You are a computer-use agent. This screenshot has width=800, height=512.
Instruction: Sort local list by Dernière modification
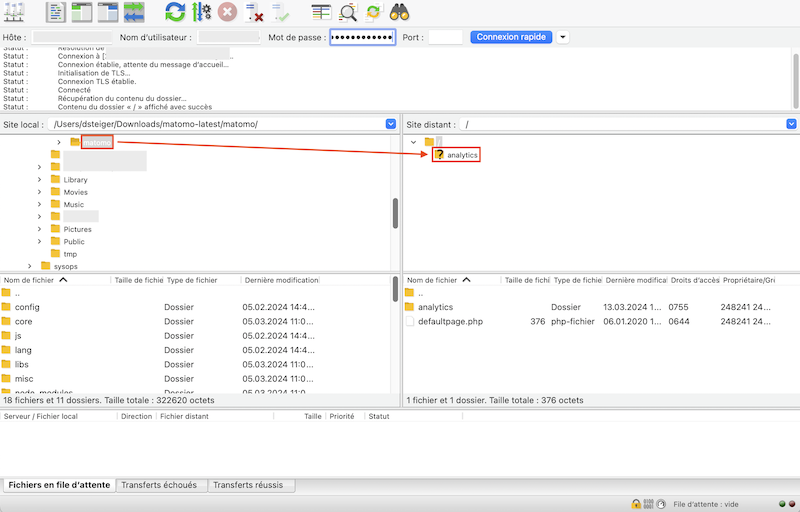pos(281,280)
